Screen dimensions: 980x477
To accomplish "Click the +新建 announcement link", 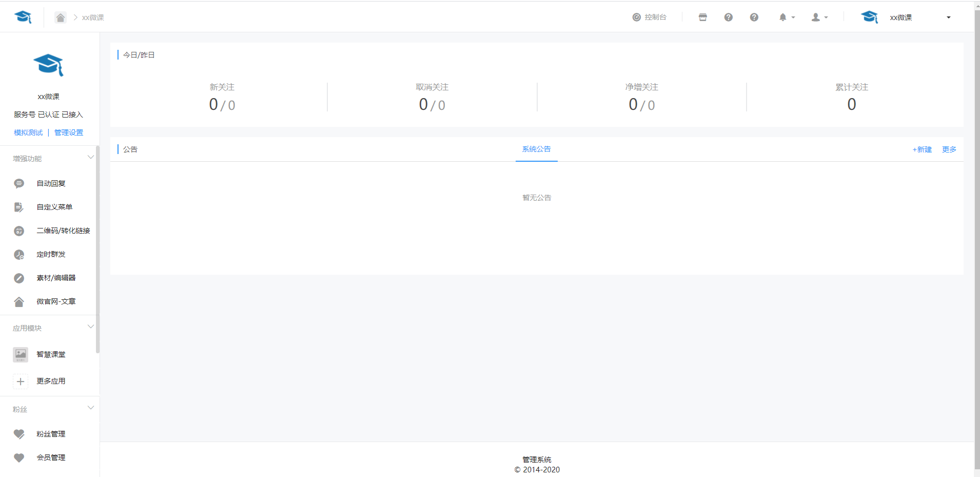I will coord(922,149).
